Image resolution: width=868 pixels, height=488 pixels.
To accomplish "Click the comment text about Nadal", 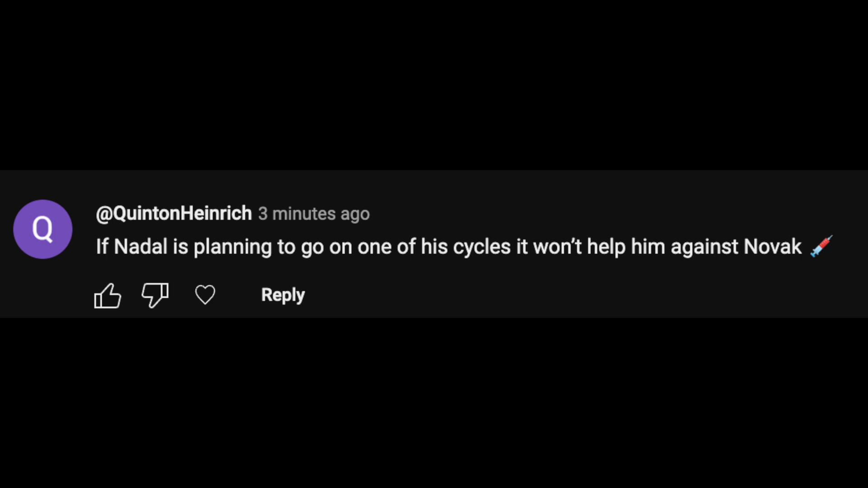I will point(448,247).
